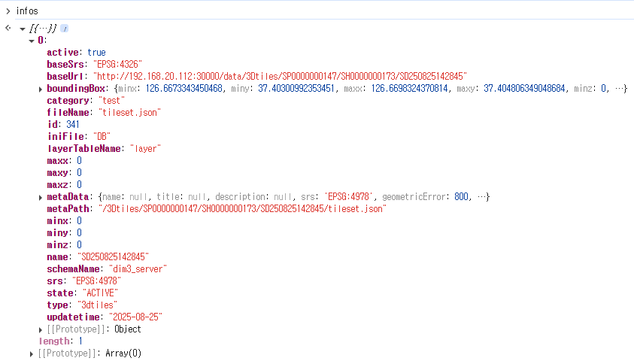Click the root array [{…}] preview label

pyautogui.click(x=43, y=29)
